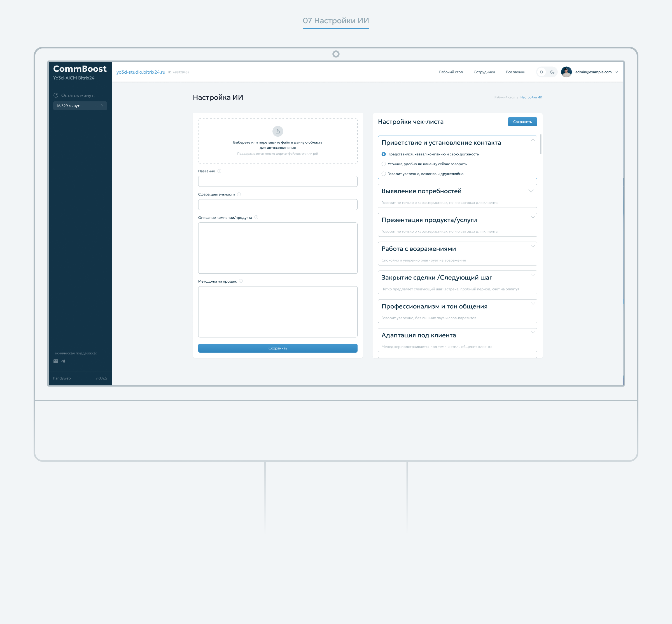Select 'Говорит уверенно, вежливо и дружелюбно' option
Screen dimensions: 672x624
[x=384, y=174]
